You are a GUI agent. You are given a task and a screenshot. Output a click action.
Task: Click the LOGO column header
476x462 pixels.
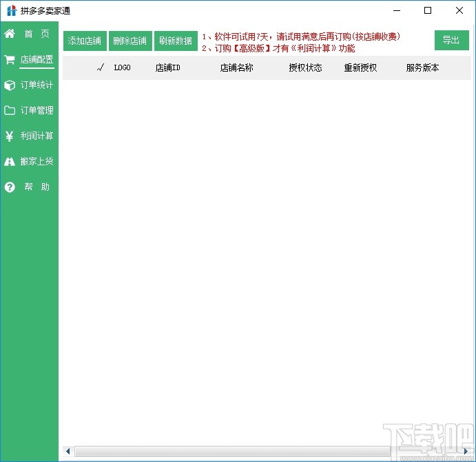(x=123, y=67)
